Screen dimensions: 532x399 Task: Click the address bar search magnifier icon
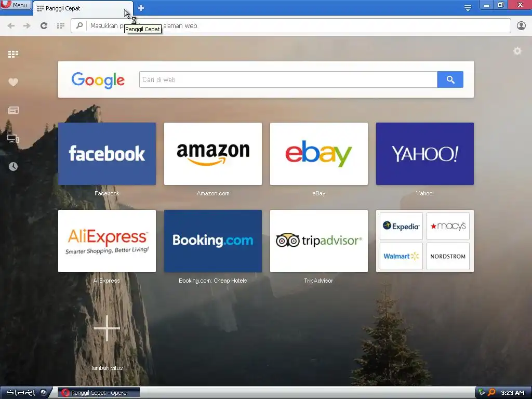click(79, 25)
